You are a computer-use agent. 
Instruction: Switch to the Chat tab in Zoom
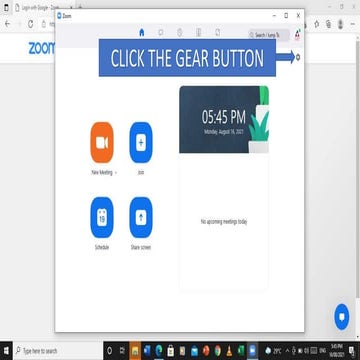[x=161, y=32]
